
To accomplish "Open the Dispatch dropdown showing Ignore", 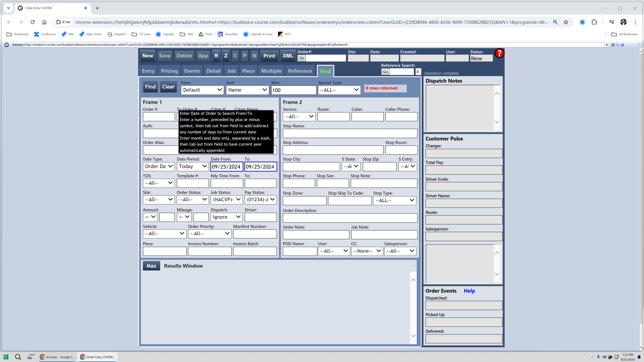I will tap(227, 217).
